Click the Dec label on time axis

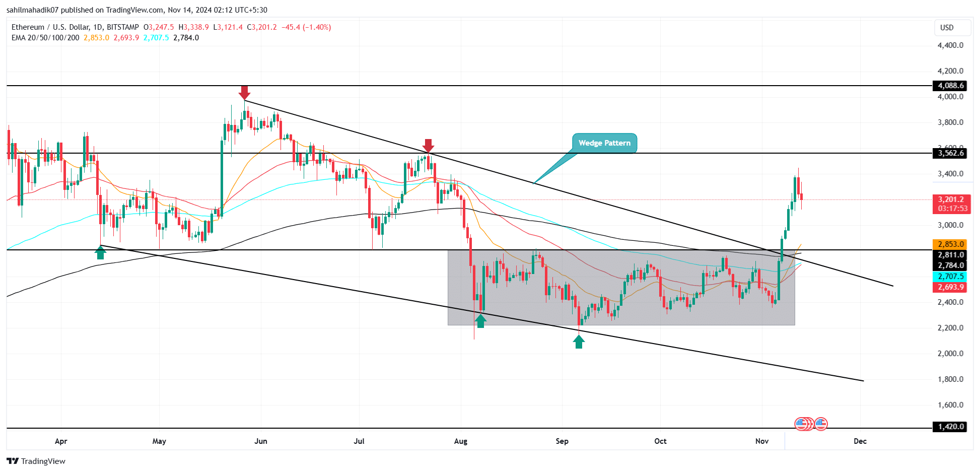(x=860, y=441)
